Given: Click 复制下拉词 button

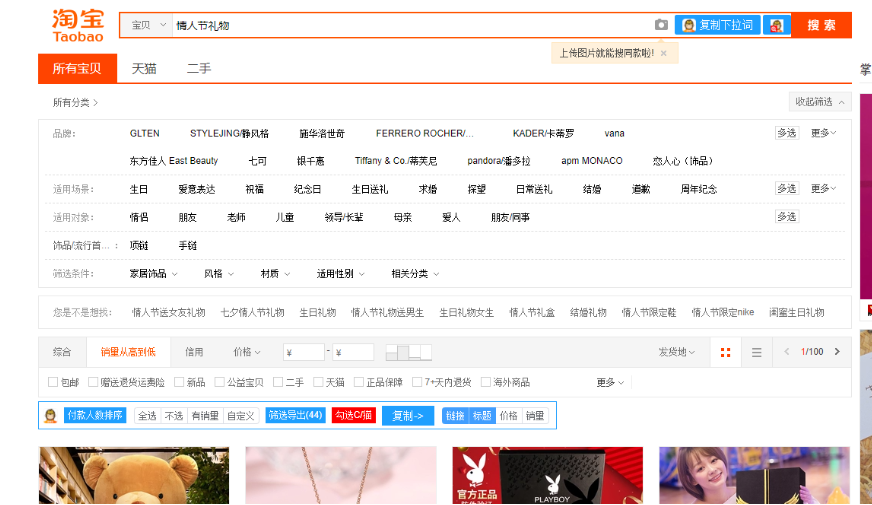Looking at the screenshot, I should [717, 25].
